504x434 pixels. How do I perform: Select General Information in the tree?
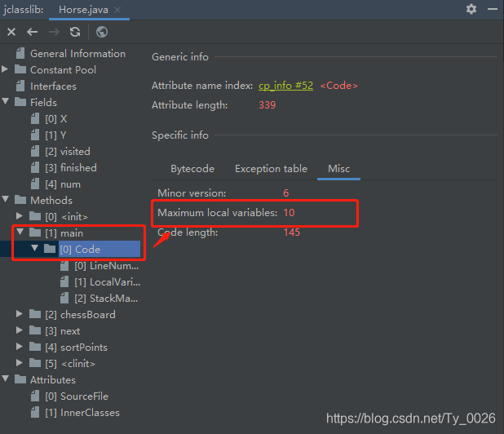[x=77, y=54]
